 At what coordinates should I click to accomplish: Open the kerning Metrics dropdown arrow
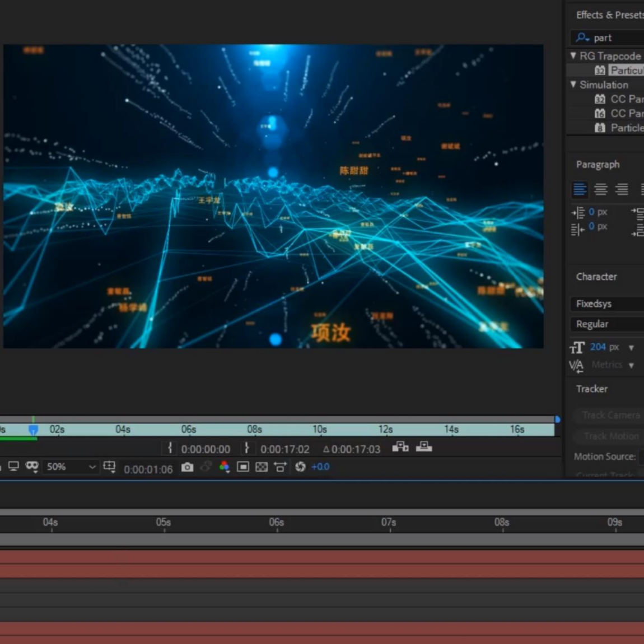tap(631, 365)
